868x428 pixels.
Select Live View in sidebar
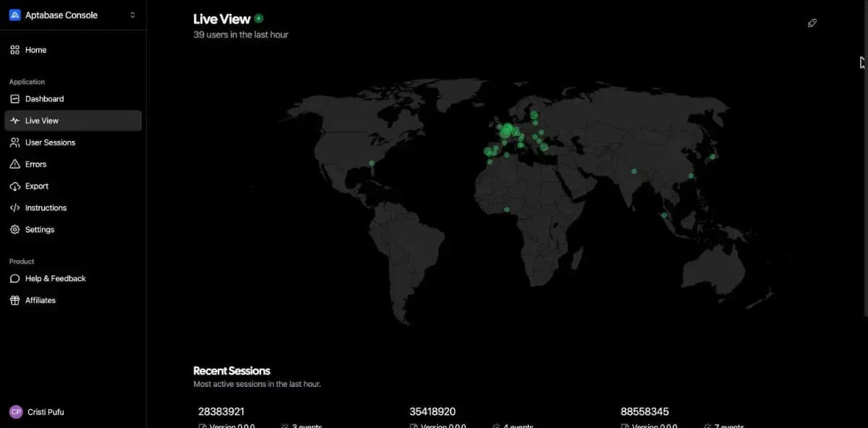pos(73,121)
